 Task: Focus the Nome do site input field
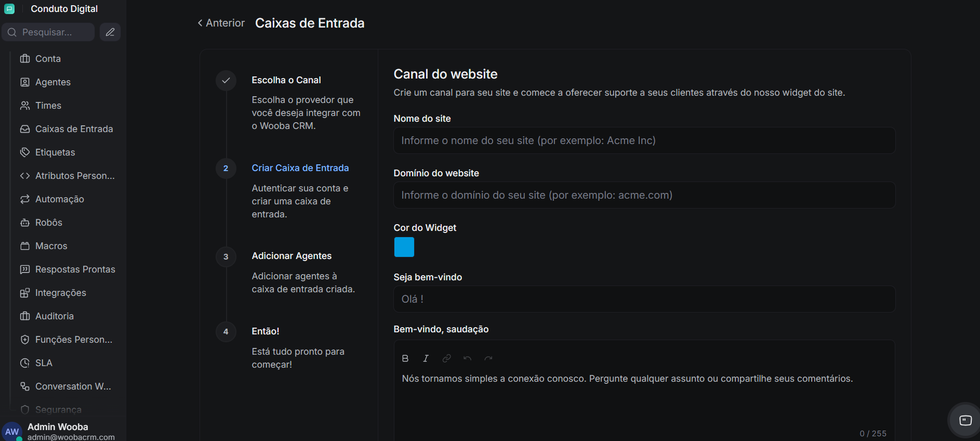click(x=644, y=140)
